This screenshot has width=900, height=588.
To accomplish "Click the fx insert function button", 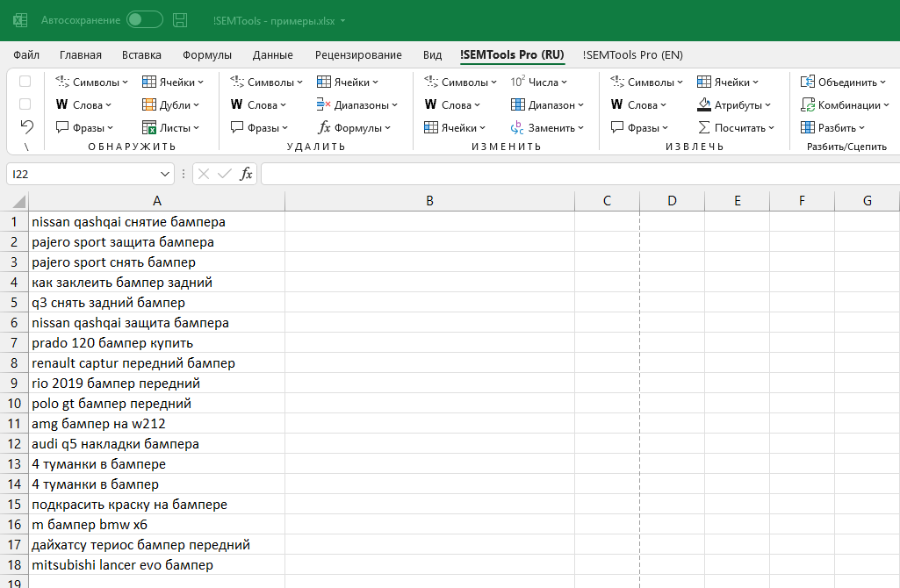I will 246,174.
